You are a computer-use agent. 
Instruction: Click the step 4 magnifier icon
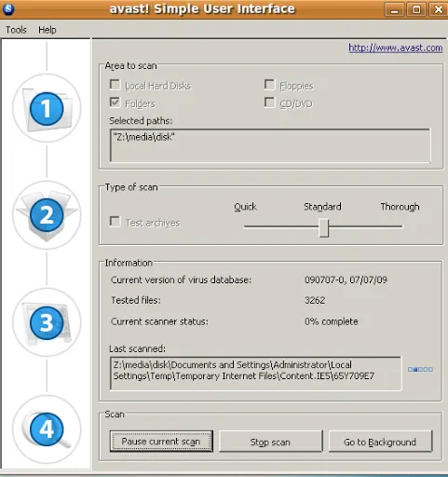pyautogui.click(x=47, y=429)
